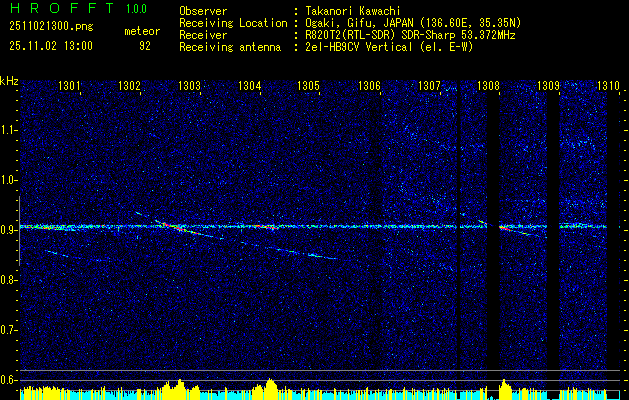Click the 1.1 kHz axis value

9,130
